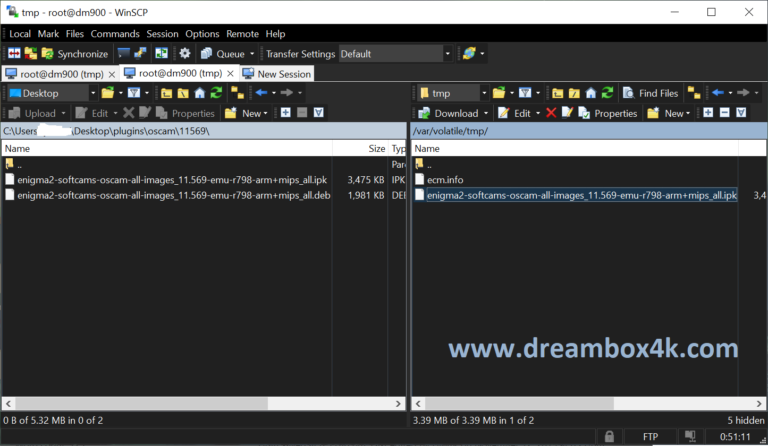Viewport: 768px width, 446px height.
Task: Click local panel Open Directory folder icon
Action: 108,93
